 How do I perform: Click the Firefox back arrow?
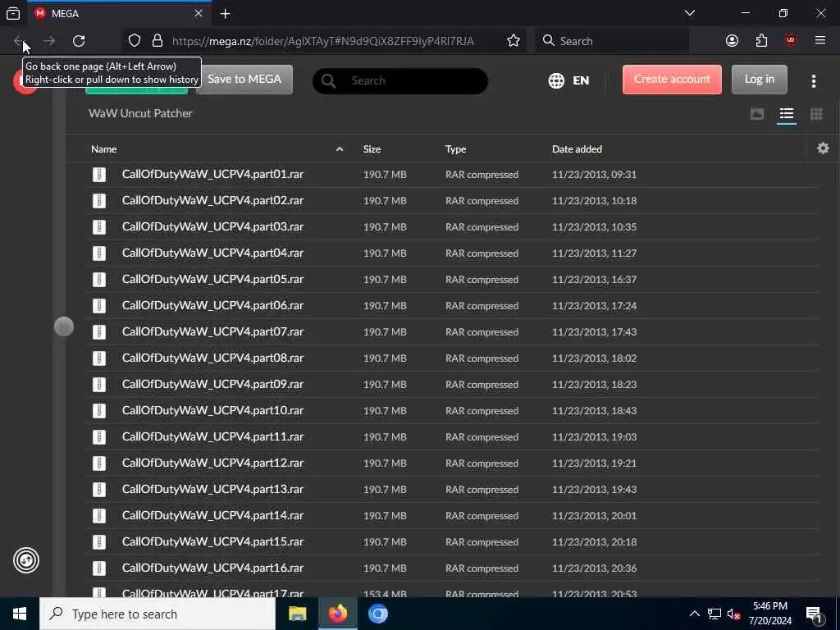pos(18,41)
